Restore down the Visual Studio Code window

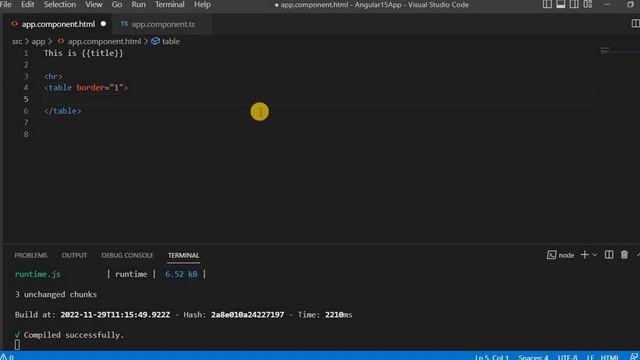click(630, 4)
